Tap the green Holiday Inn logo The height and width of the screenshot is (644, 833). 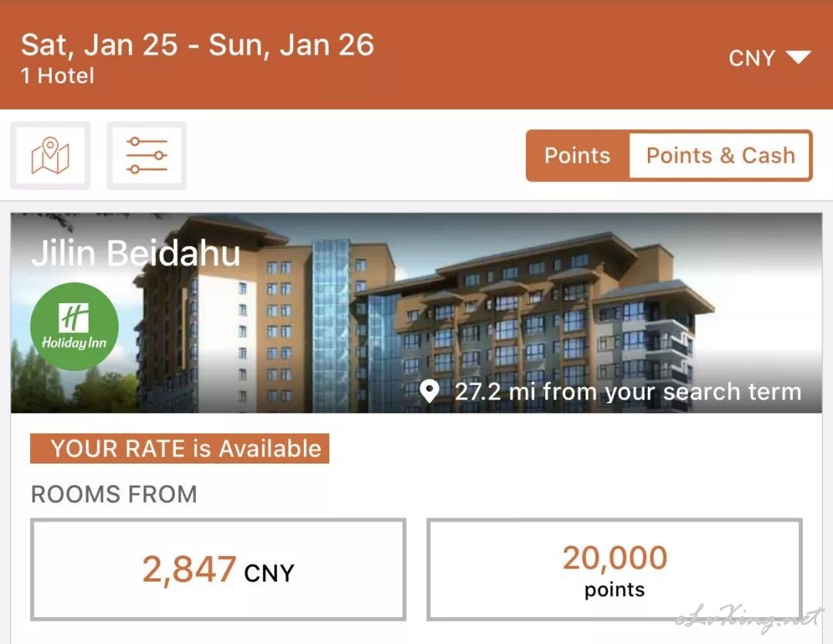click(74, 326)
